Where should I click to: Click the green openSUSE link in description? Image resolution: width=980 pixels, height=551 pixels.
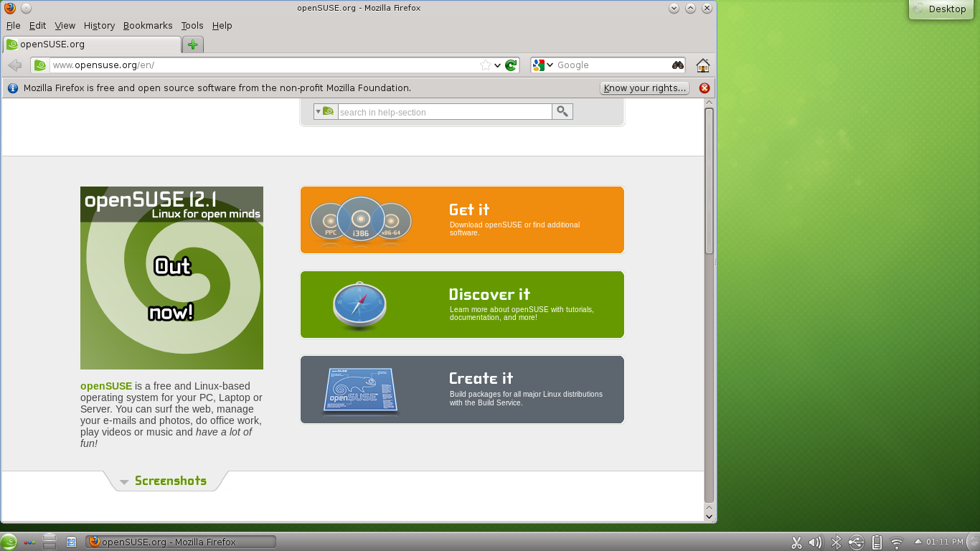(x=106, y=386)
